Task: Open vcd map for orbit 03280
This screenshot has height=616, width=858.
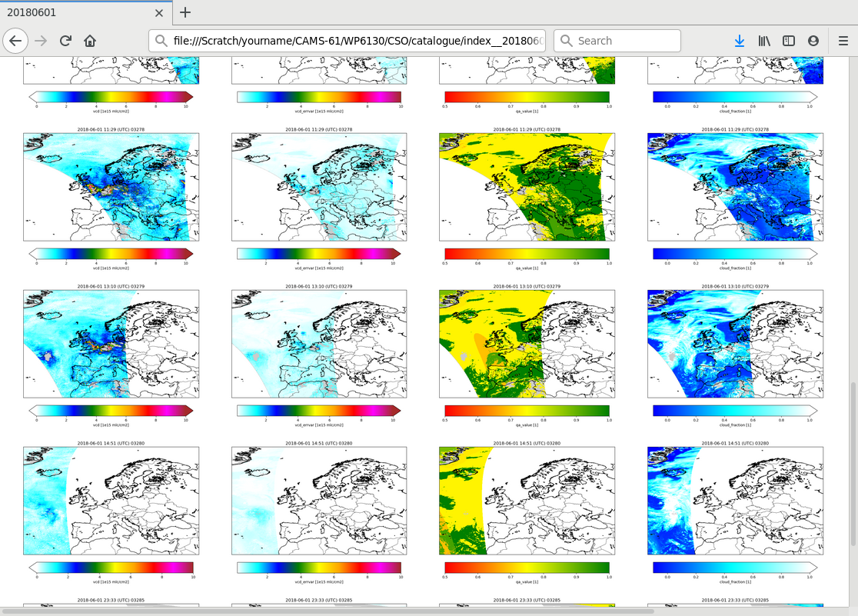Action: [111, 501]
